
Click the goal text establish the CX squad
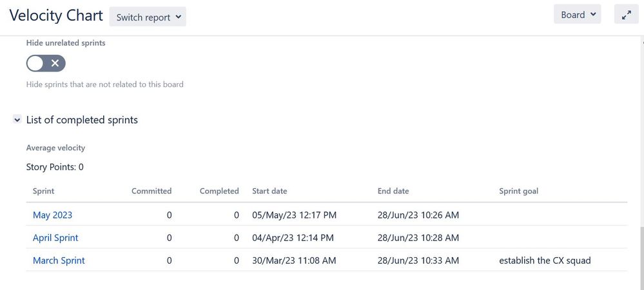click(545, 260)
